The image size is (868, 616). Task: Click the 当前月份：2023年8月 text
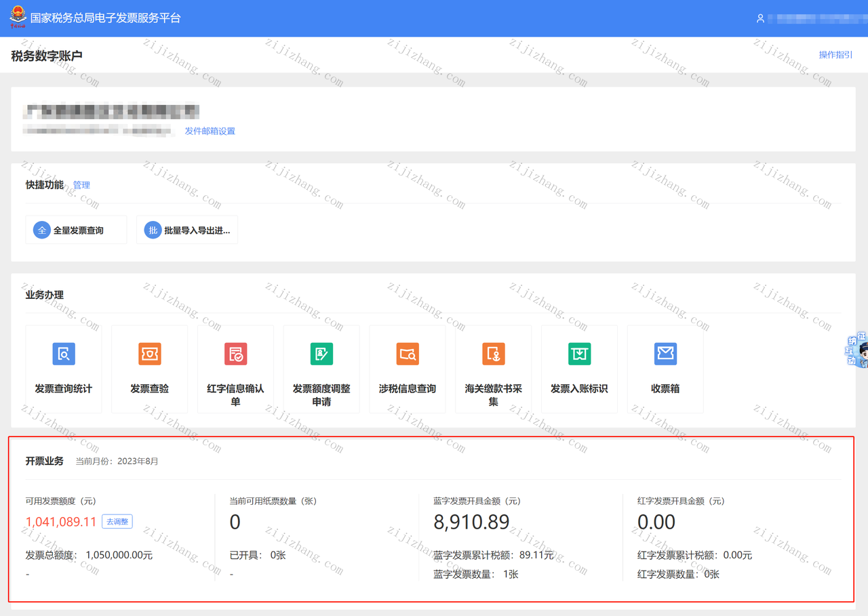[117, 461]
